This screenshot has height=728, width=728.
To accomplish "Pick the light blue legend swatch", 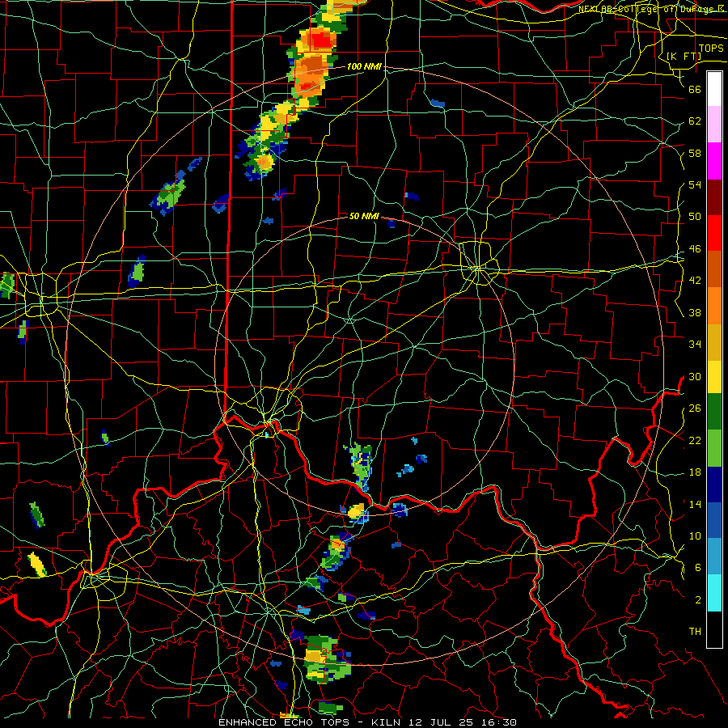I will (x=714, y=557).
